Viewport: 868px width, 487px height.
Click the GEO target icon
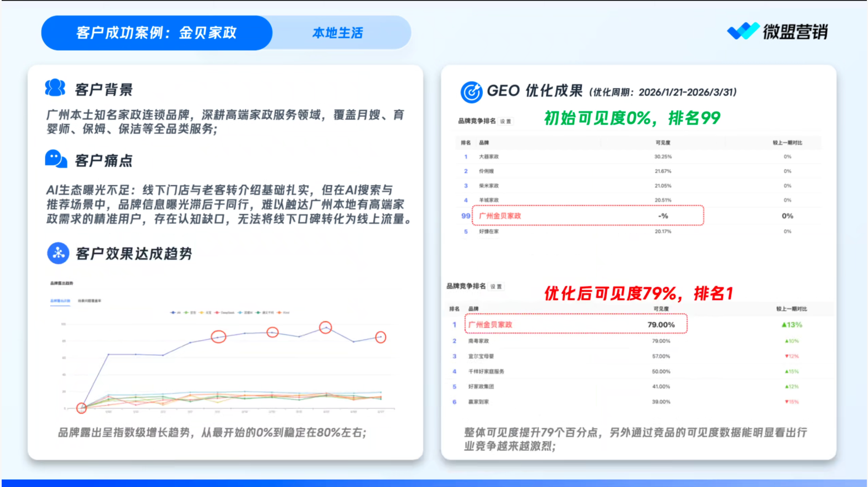click(471, 92)
